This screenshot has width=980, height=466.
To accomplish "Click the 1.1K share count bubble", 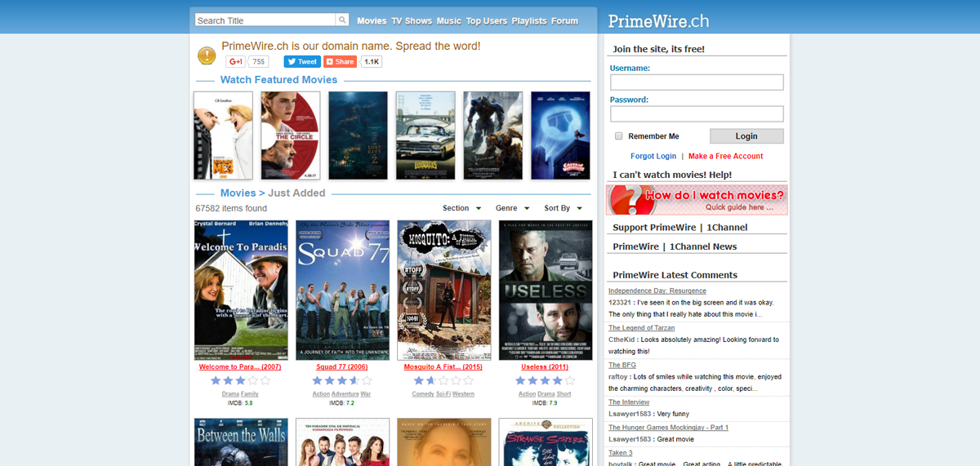I will tap(372, 61).
